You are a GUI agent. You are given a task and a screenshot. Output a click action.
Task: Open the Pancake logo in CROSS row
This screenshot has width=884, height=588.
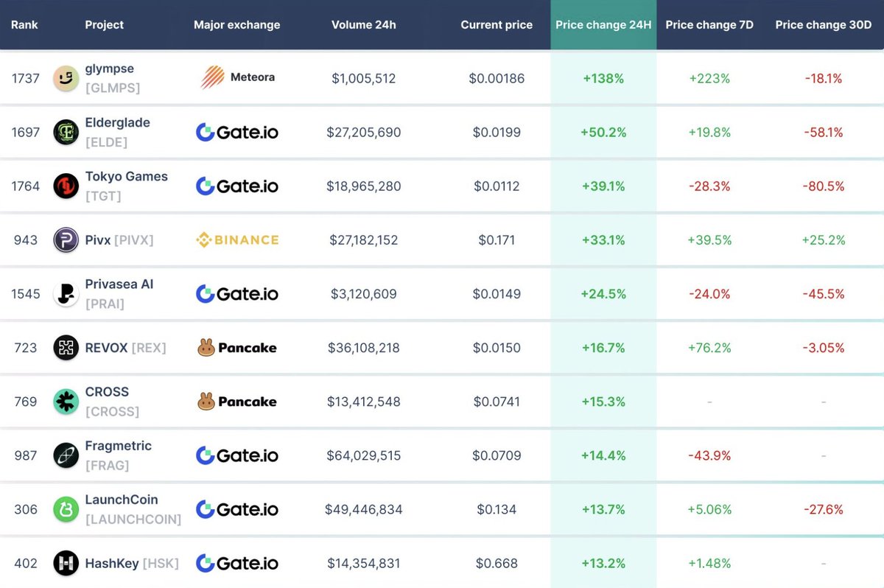237,402
